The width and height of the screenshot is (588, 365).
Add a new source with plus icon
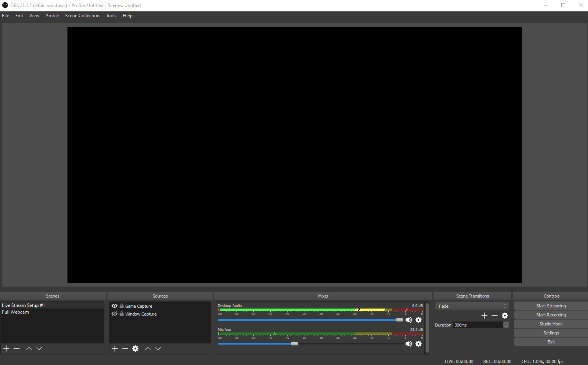[115, 349]
